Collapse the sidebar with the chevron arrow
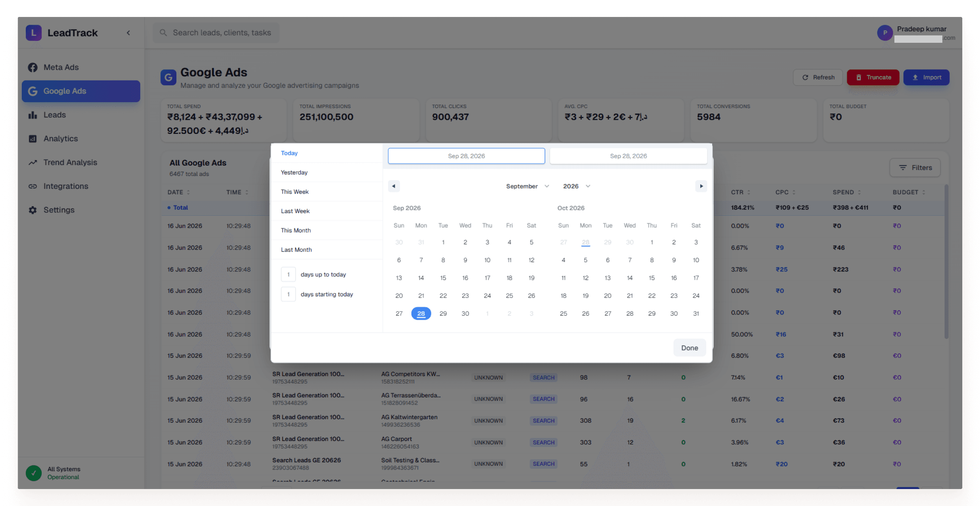This screenshot has width=980, height=506. [x=128, y=33]
